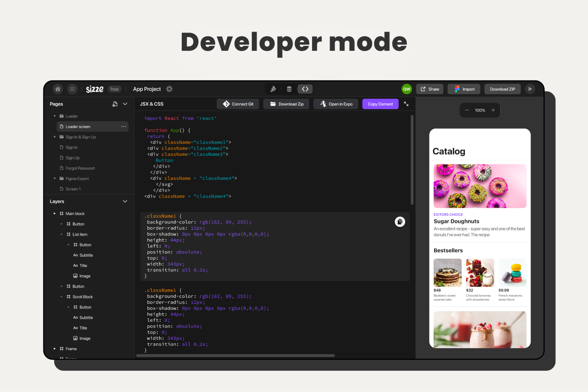The height and width of the screenshot is (392, 588).
Task: Click Download ZIP button
Action: point(503,89)
